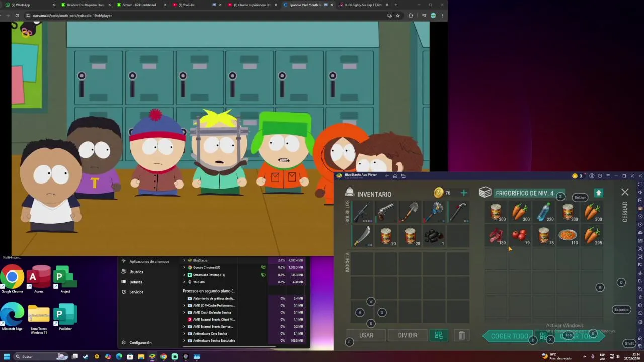Click the Publisher desktop shortcut

(x=65, y=317)
